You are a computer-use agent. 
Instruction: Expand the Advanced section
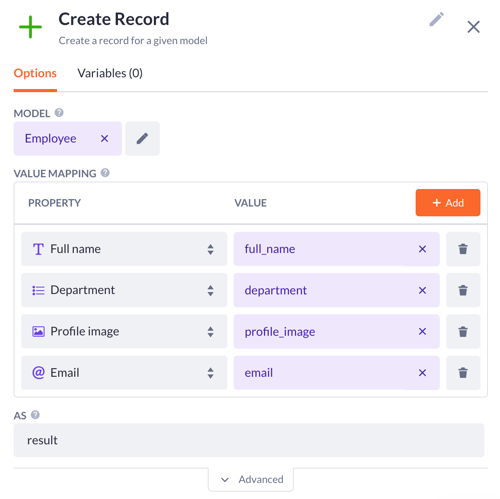pos(251,479)
